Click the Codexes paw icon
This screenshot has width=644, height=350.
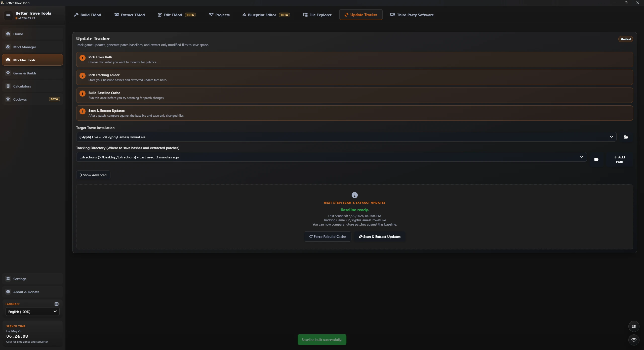click(x=8, y=99)
